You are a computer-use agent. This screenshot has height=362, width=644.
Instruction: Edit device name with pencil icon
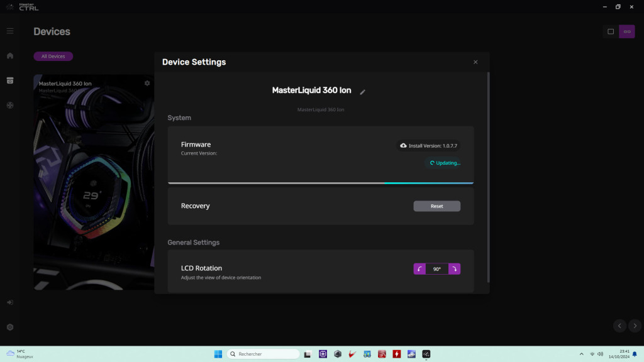click(x=362, y=92)
